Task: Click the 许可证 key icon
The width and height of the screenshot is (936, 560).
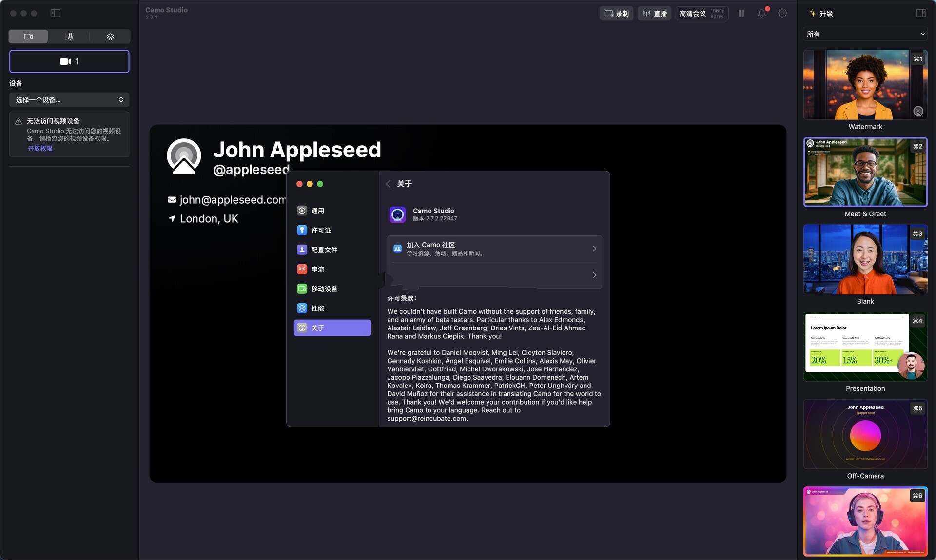Action: pos(302,231)
